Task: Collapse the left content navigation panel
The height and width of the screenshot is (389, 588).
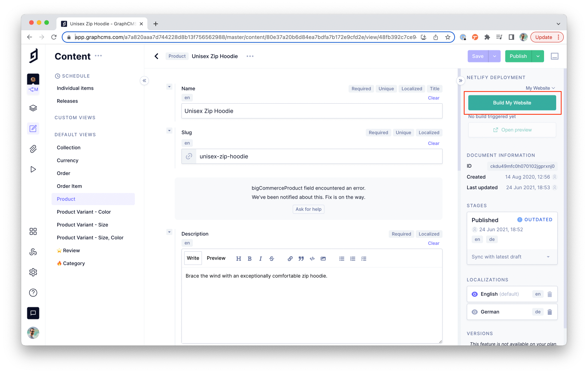Action: click(144, 81)
